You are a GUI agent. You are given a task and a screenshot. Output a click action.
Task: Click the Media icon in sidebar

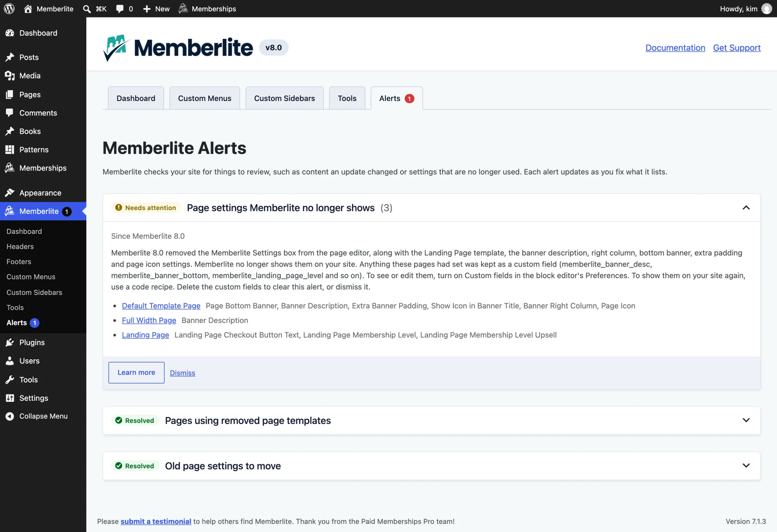10,76
